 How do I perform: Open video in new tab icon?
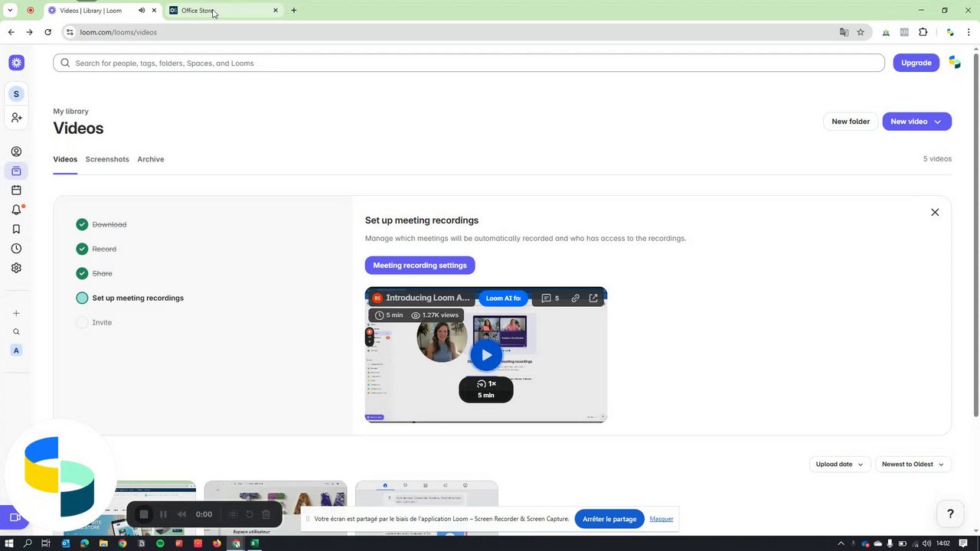click(x=593, y=298)
